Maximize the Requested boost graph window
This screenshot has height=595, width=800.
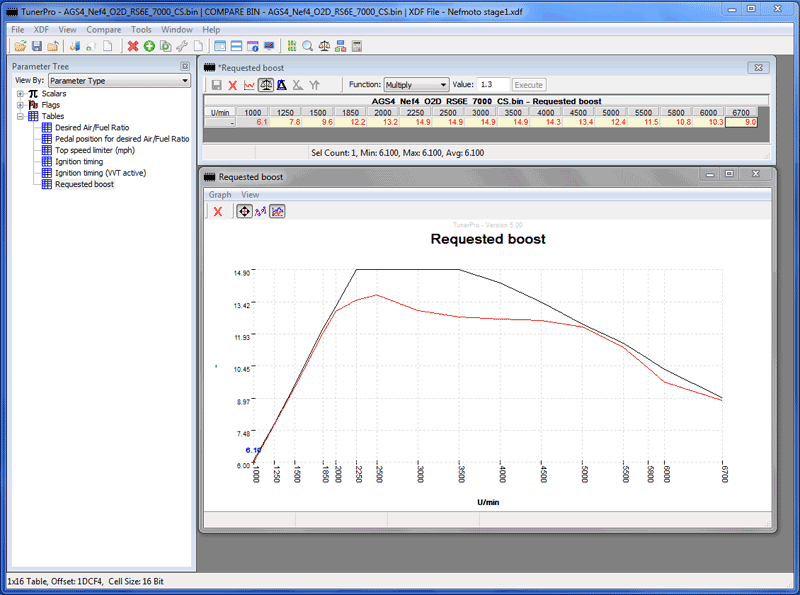730,174
